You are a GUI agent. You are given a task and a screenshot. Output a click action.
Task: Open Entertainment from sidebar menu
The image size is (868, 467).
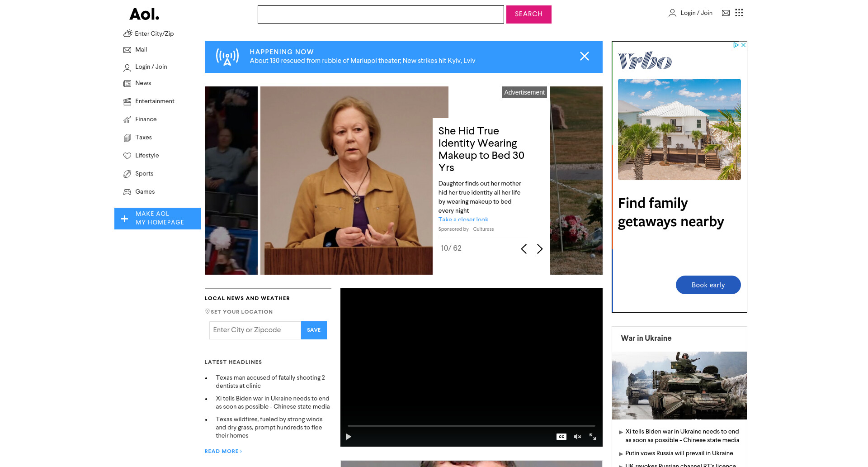155,101
